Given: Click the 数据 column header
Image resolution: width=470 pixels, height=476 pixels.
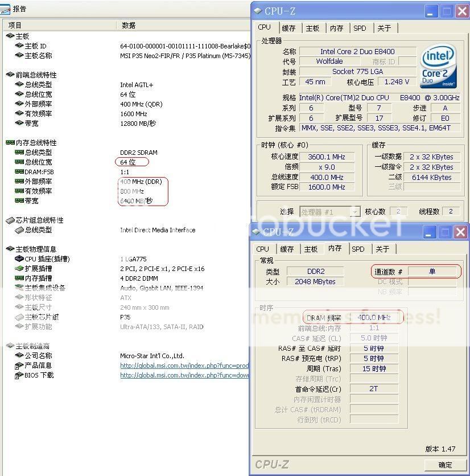Looking at the screenshot, I should click(184, 25).
